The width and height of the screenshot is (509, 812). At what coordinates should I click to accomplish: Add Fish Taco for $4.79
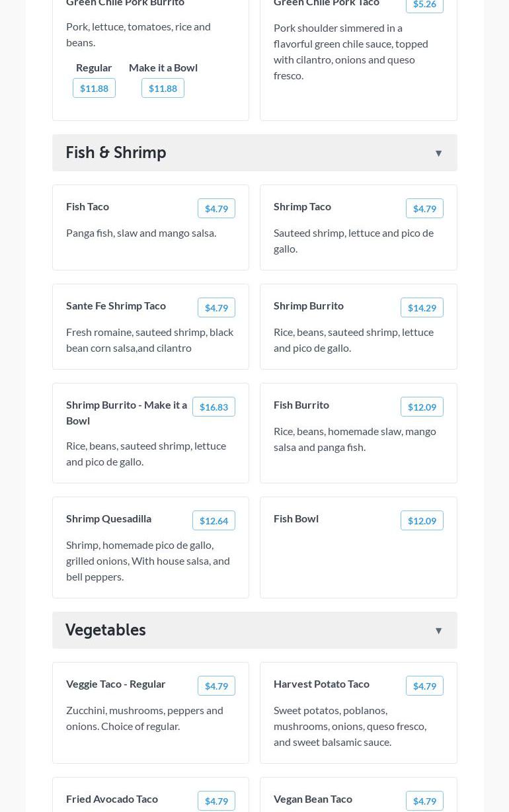coord(216,208)
